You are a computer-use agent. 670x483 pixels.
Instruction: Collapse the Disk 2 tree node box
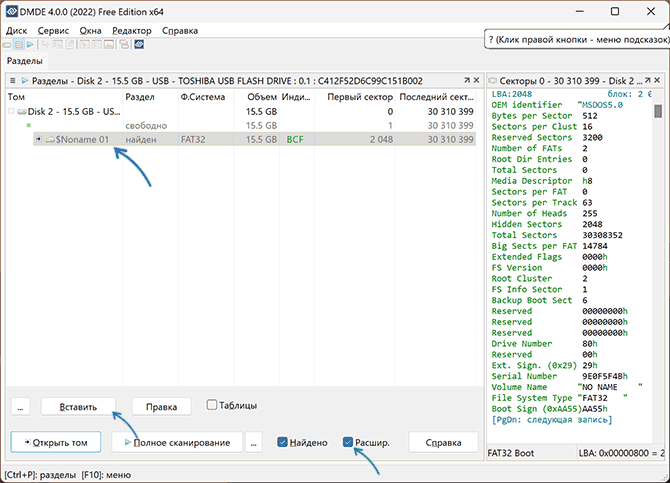[12, 112]
